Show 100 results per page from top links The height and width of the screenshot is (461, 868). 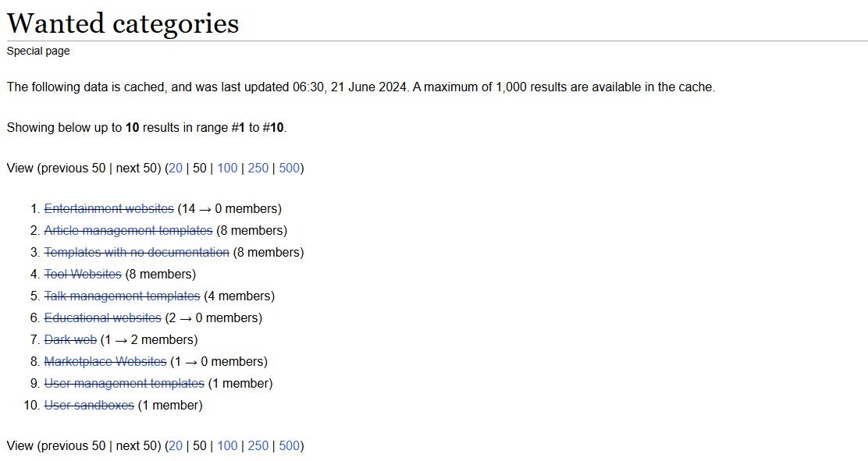click(x=227, y=168)
